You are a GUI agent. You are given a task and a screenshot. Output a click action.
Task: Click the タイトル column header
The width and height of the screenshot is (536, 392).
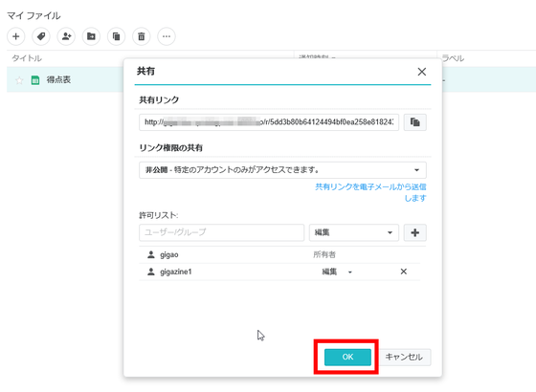(x=27, y=58)
